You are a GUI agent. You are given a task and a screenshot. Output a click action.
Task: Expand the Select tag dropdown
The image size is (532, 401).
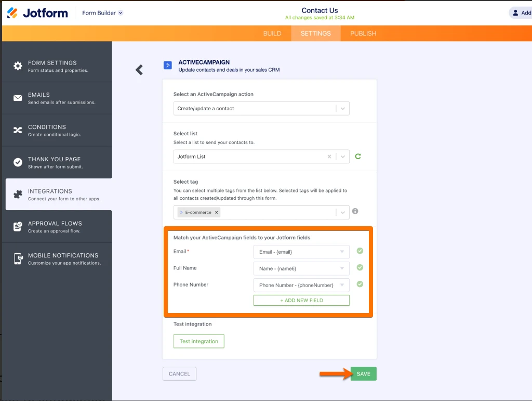point(342,212)
